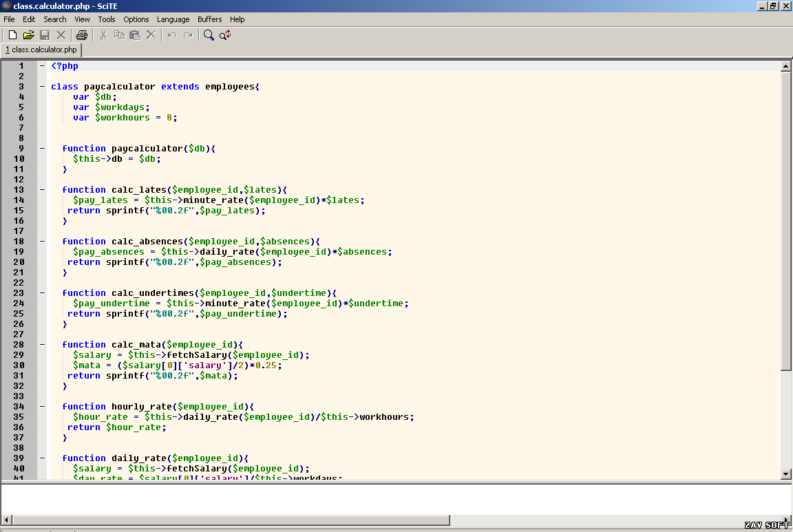
Task: Click line number 28 in the margin
Action: (19, 344)
